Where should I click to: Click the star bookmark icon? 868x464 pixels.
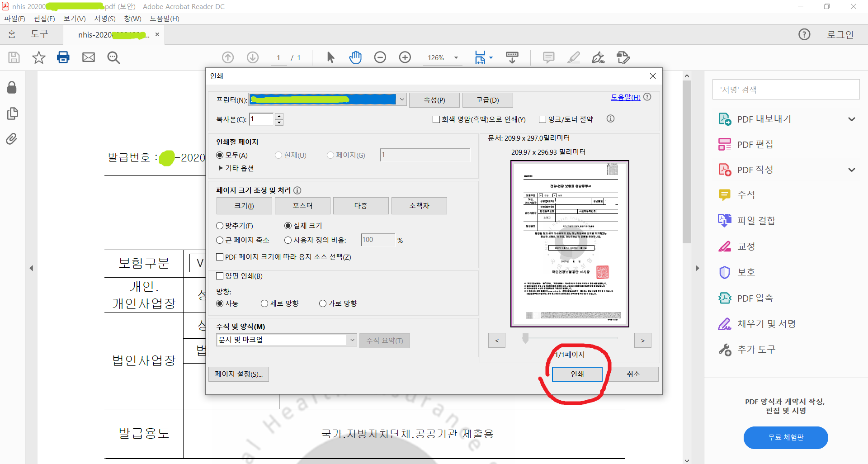[39, 57]
